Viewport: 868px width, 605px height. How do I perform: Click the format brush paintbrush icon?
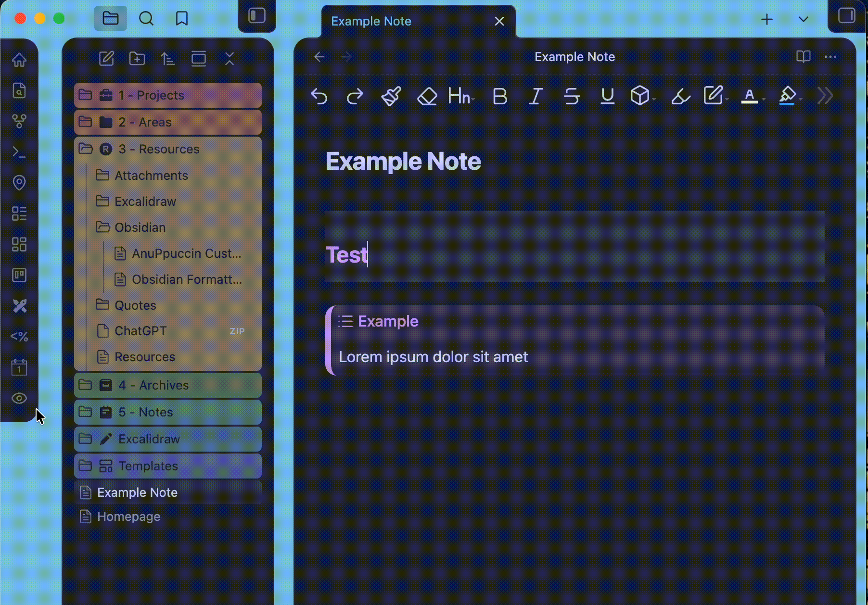391,96
